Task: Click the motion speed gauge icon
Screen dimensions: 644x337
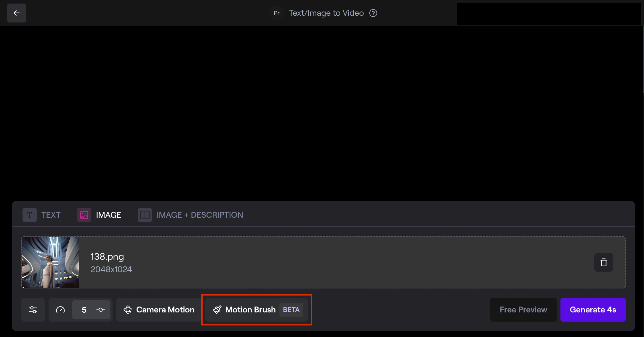Action: (60, 310)
